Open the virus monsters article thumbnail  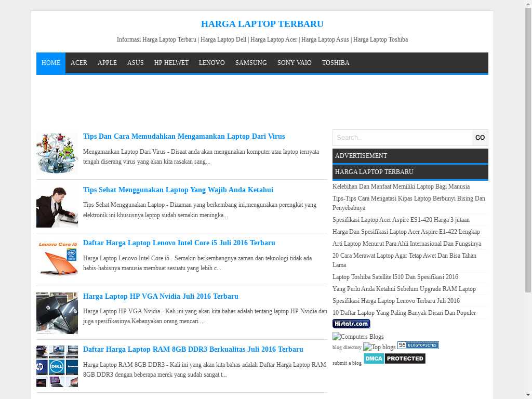(57, 153)
